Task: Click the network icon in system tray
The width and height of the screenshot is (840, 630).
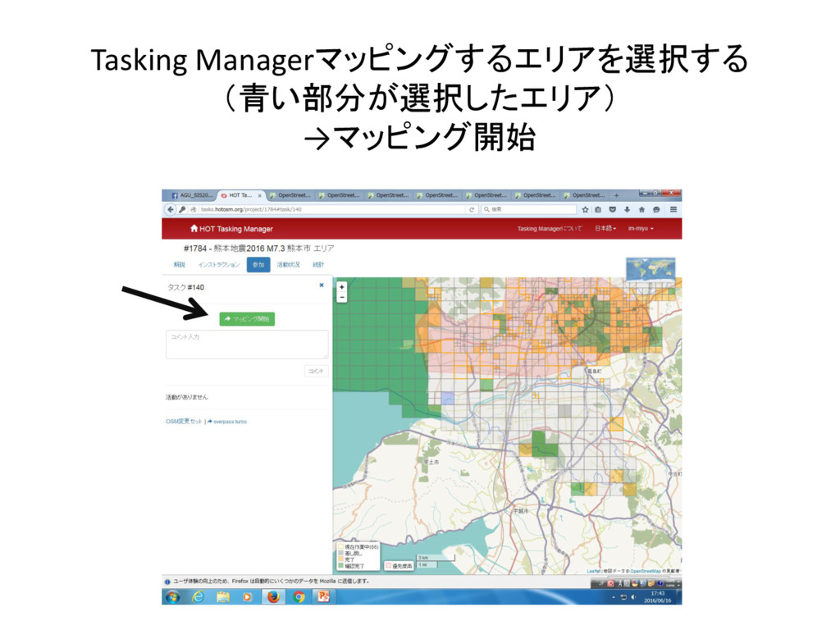Action: click(623, 597)
